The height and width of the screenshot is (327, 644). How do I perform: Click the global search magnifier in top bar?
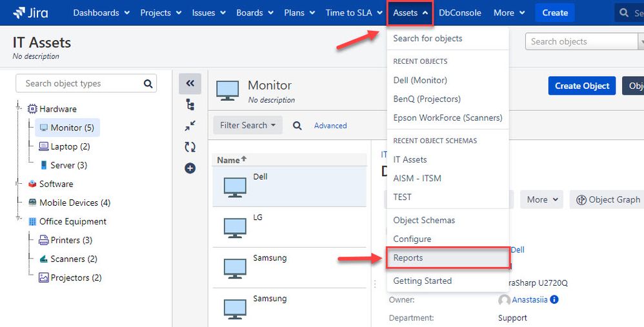point(624,13)
